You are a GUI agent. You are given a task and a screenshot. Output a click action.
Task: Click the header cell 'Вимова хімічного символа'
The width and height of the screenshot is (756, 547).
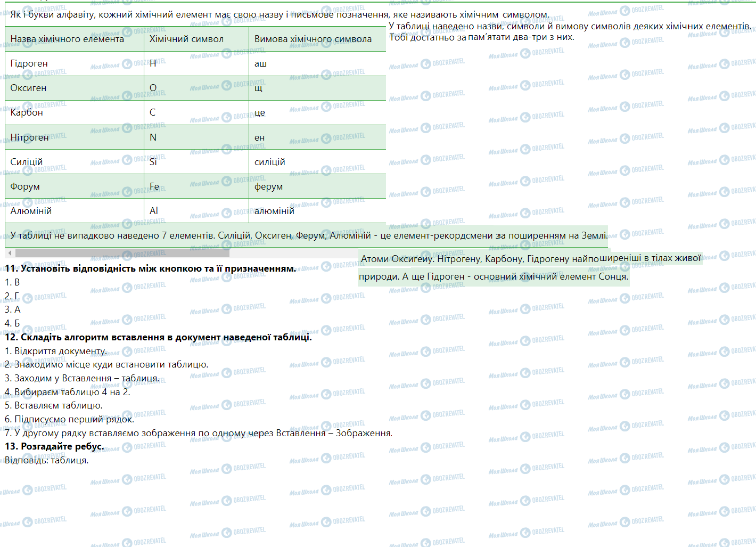pyautogui.click(x=317, y=39)
